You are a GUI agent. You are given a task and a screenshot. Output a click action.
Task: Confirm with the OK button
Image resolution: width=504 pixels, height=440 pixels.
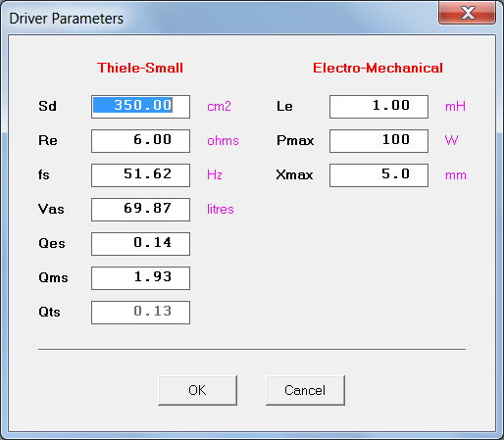click(x=197, y=390)
